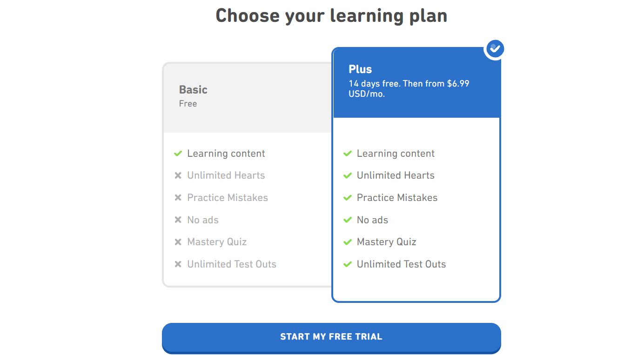Click the selected checkmark badge on Plus plan

(x=495, y=48)
